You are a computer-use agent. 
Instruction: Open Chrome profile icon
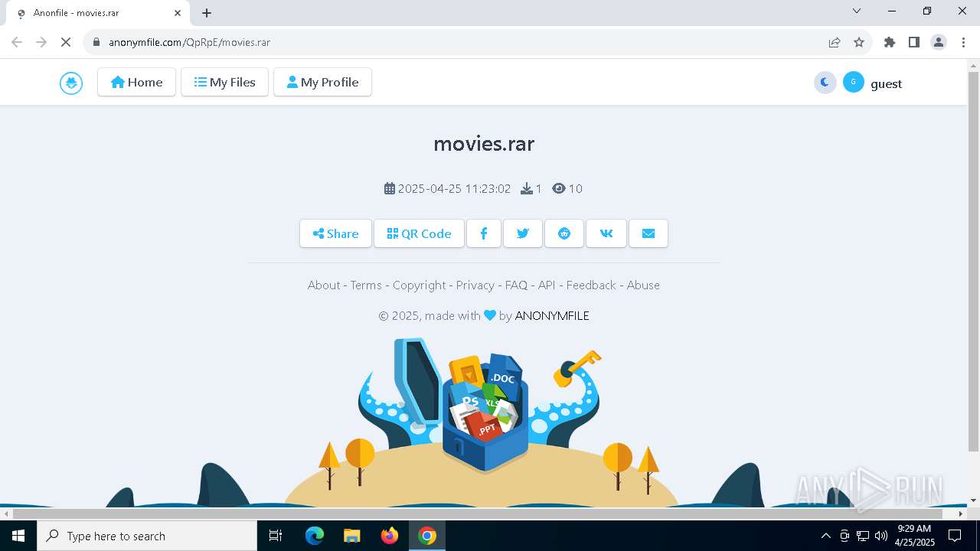(x=939, y=42)
